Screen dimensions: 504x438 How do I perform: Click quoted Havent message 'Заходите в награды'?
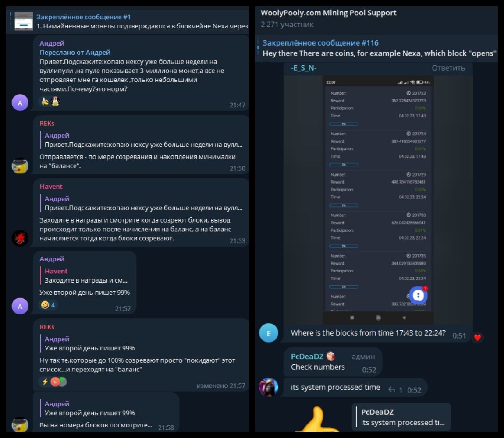click(x=86, y=276)
